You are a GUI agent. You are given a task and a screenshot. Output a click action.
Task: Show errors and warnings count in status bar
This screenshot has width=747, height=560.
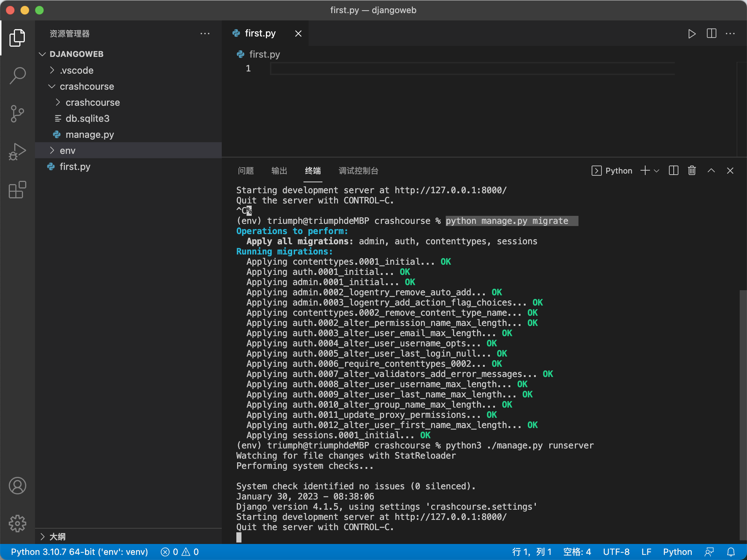(180, 552)
